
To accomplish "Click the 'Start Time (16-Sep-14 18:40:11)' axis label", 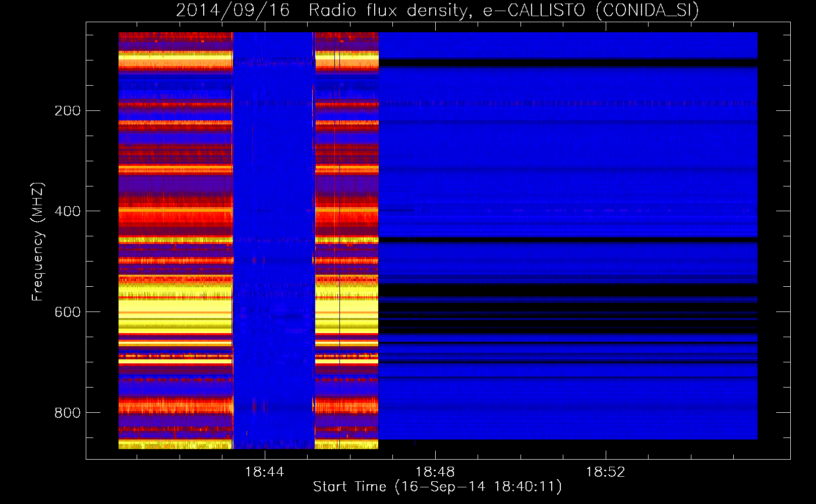I will pyautogui.click(x=437, y=487).
